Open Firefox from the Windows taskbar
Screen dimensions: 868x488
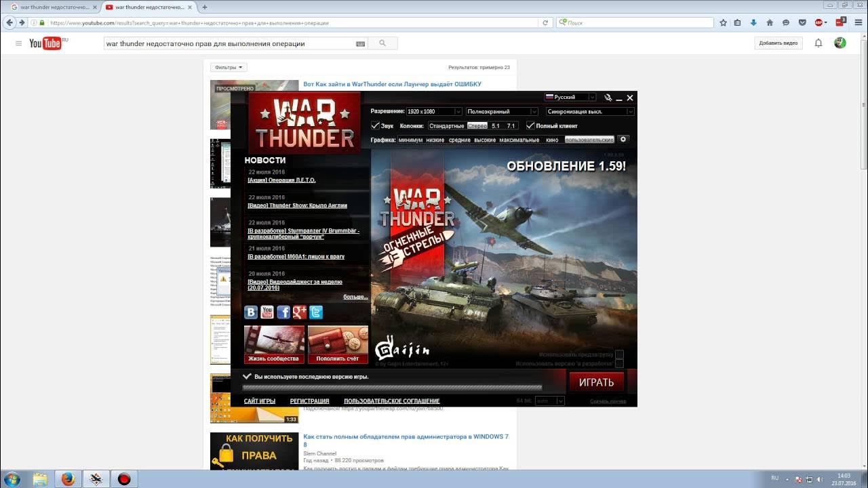coord(68,479)
